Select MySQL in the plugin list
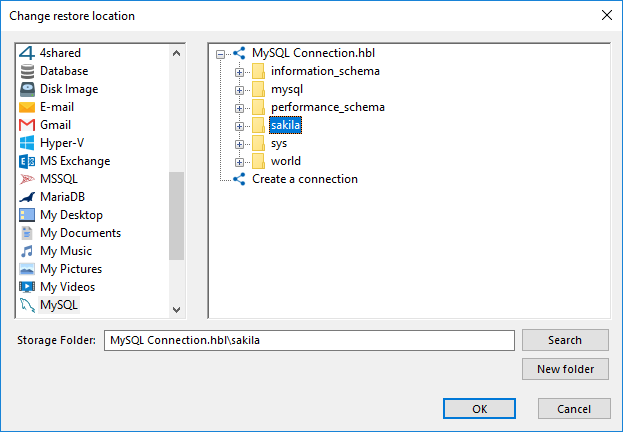Screen dimensions: 623x432 click(59, 305)
